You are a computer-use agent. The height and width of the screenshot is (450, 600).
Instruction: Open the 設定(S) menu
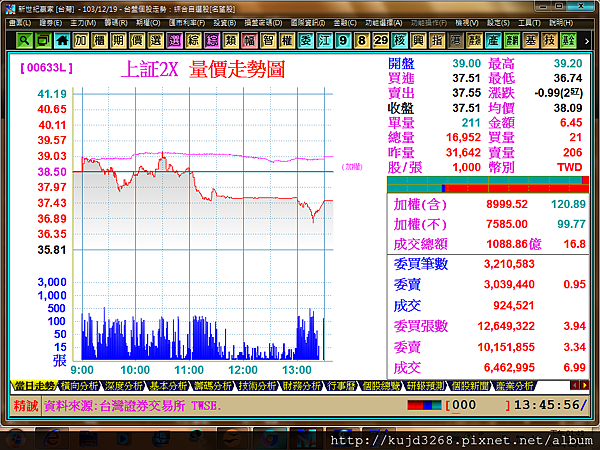point(498,23)
